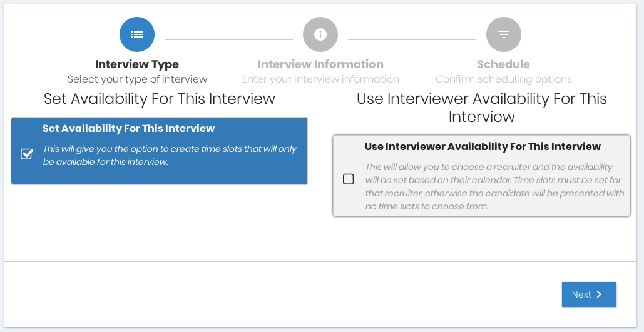Click the connector line between Interview Information and Schedule
644x332 pixels.
(x=412, y=39)
